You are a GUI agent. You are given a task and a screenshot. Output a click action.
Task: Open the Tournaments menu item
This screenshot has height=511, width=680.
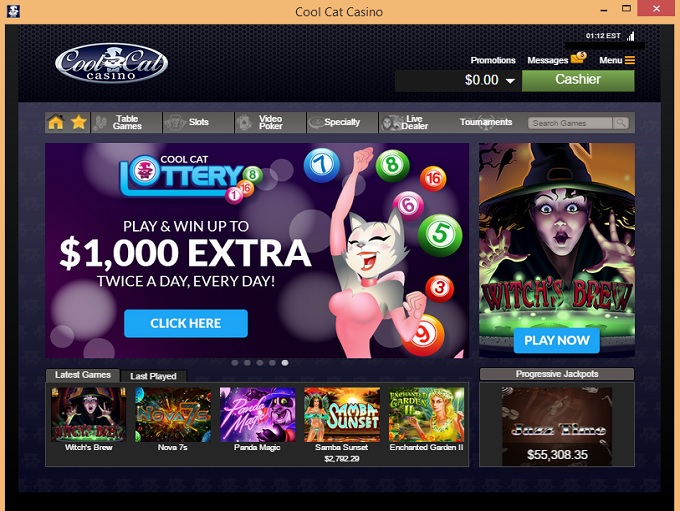click(486, 122)
